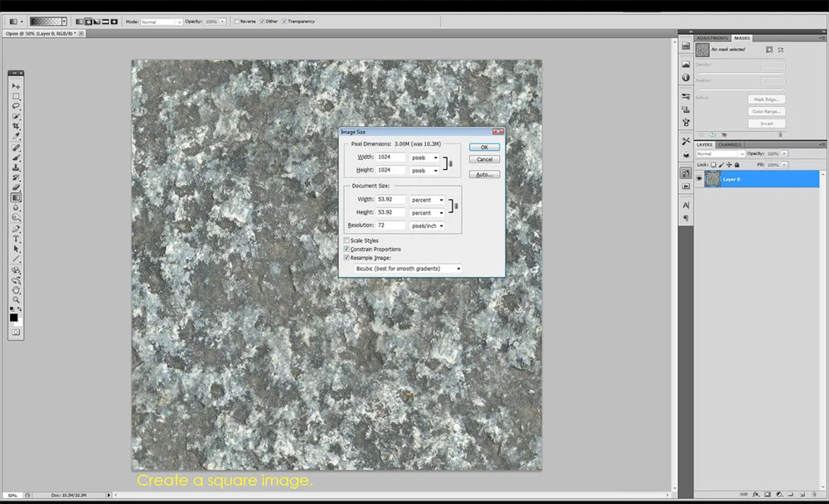The width and height of the screenshot is (829, 504).
Task: Open the width pixels unit dropdown
Action: tap(437, 157)
